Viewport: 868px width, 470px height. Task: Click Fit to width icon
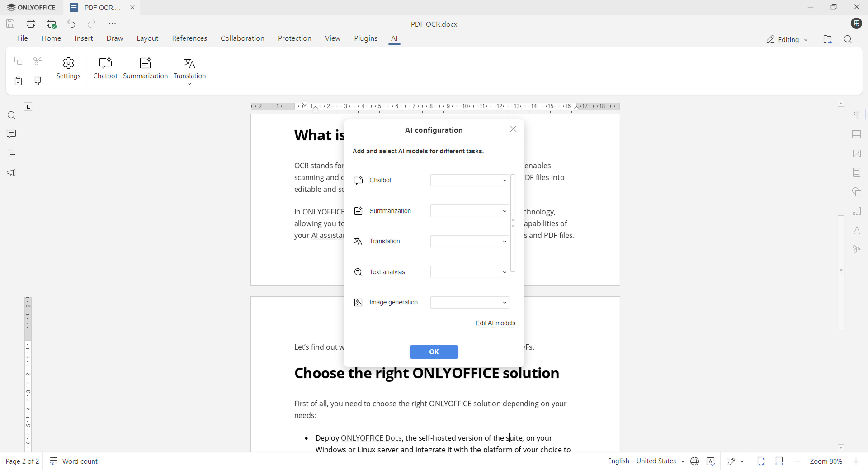779,461
